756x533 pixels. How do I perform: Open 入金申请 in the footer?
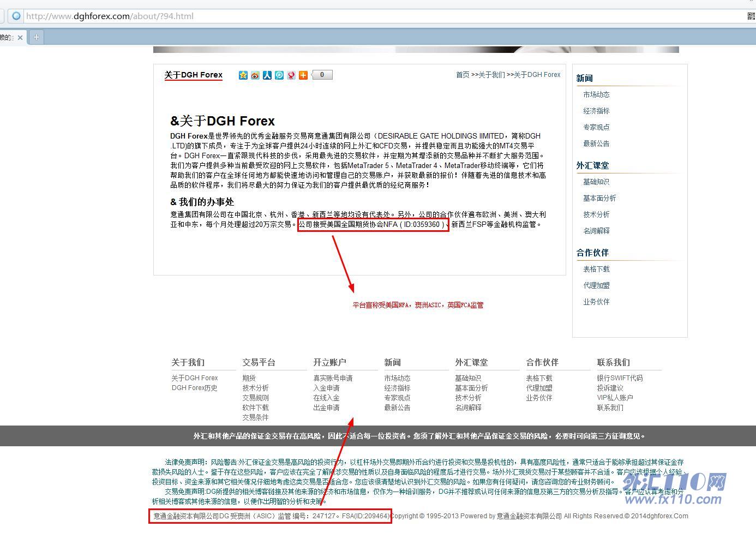pos(327,388)
